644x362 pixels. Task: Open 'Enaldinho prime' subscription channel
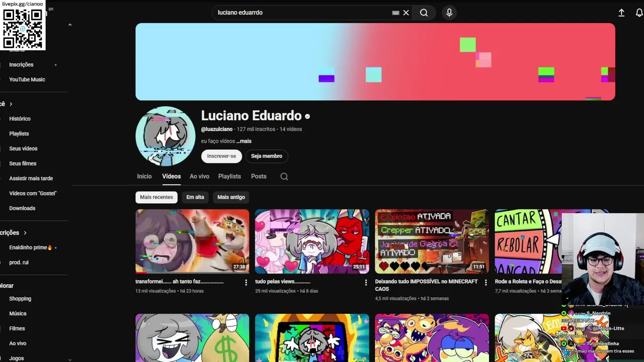tap(31, 247)
